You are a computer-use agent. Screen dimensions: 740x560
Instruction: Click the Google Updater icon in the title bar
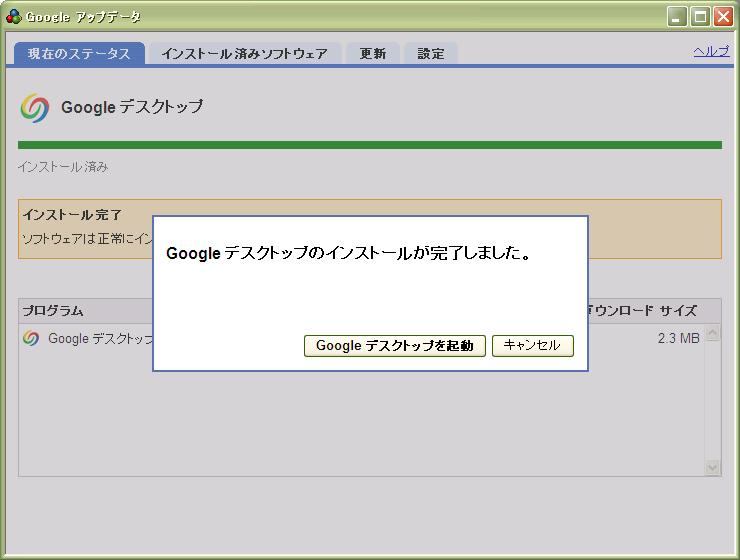pyautogui.click(x=13, y=17)
